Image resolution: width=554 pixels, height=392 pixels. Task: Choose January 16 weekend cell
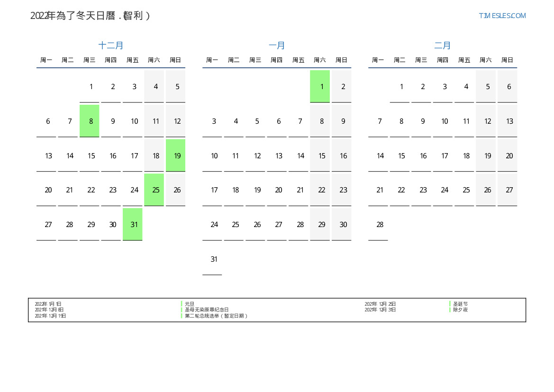341,155
